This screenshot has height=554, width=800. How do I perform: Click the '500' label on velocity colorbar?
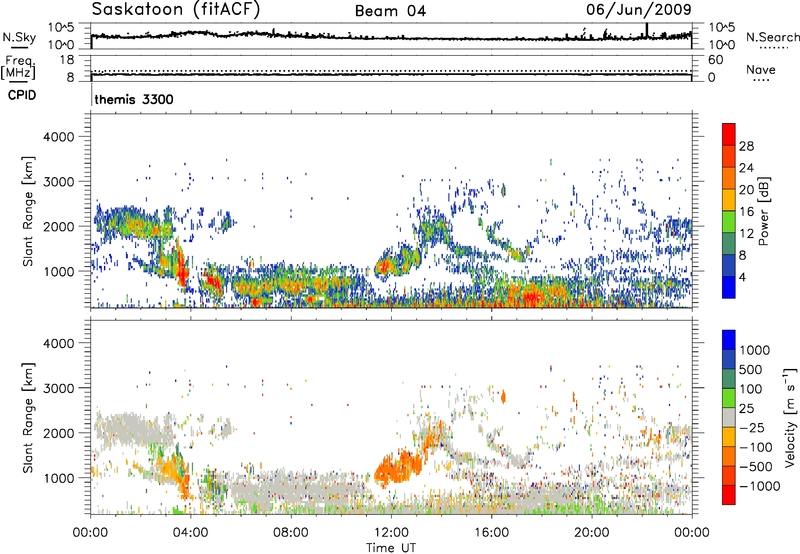(751, 370)
